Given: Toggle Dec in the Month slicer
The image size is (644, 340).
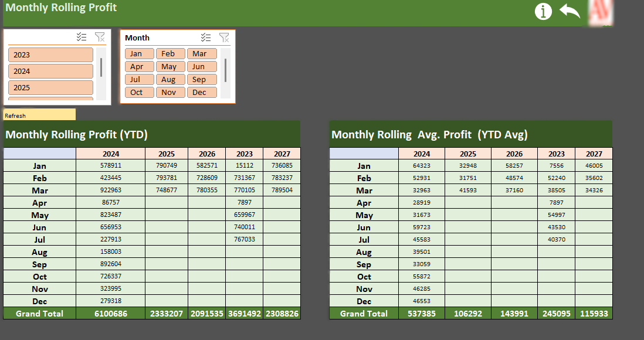Looking at the screenshot, I should pos(202,92).
